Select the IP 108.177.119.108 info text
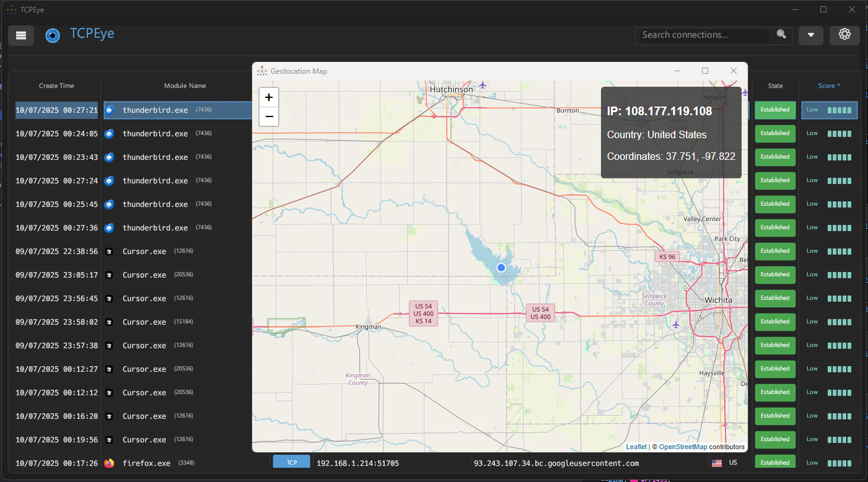Image resolution: width=868 pixels, height=482 pixels. [x=659, y=112]
